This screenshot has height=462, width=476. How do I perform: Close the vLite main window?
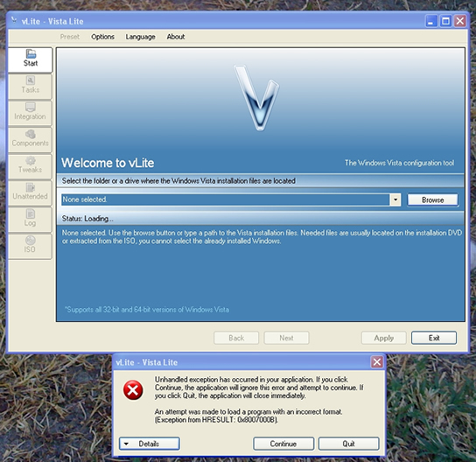pyautogui.click(x=460, y=21)
